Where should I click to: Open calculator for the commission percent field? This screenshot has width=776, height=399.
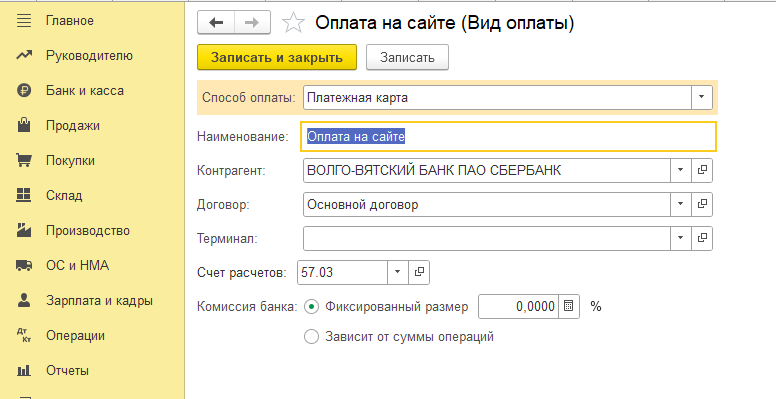(x=569, y=306)
